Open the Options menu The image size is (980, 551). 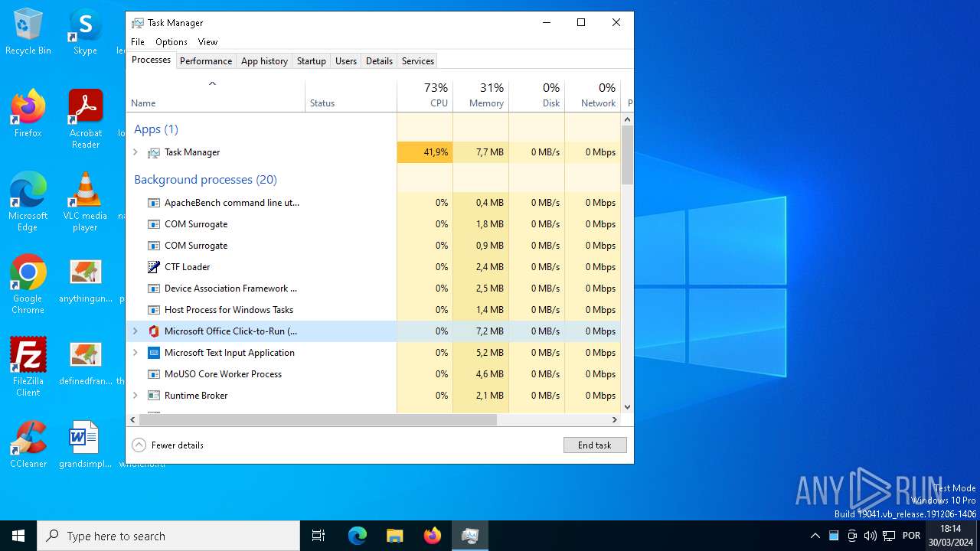(171, 42)
